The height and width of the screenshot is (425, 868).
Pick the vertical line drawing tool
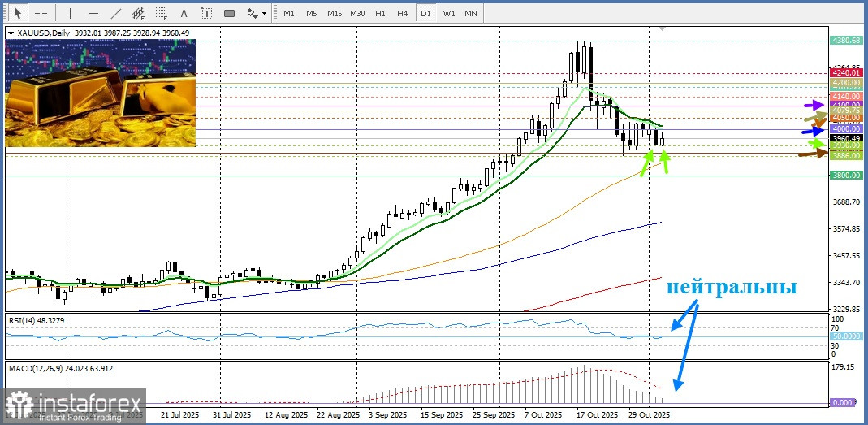(70, 13)
